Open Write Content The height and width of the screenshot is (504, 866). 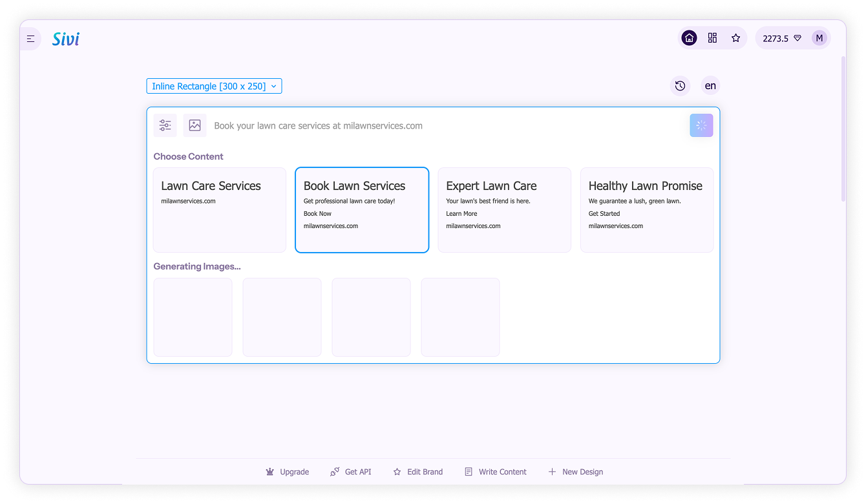pyautogui.click(x=496, y=472)
